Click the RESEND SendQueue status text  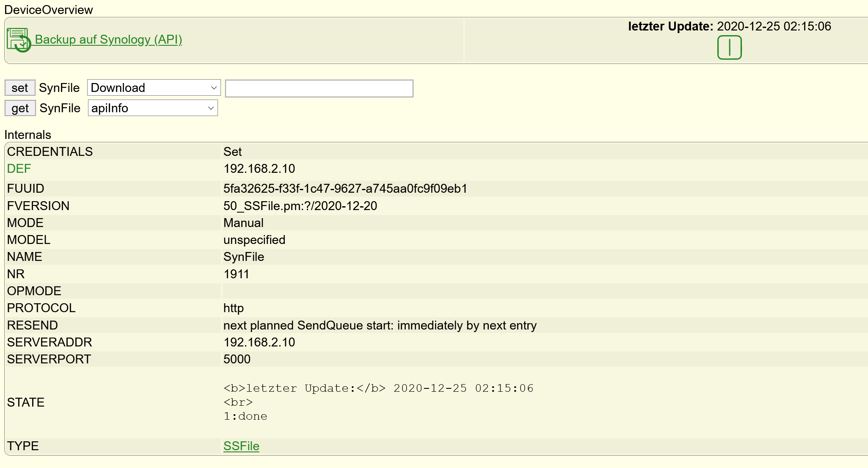click(380, 325)
